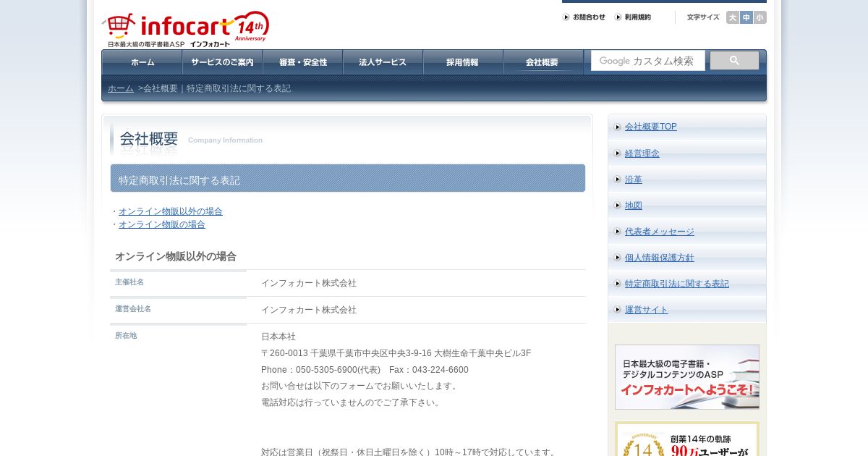Click the bullet icon beside 会社概要TOP
Viewport: 868px width, 456px height.
(x=618, y=127)
